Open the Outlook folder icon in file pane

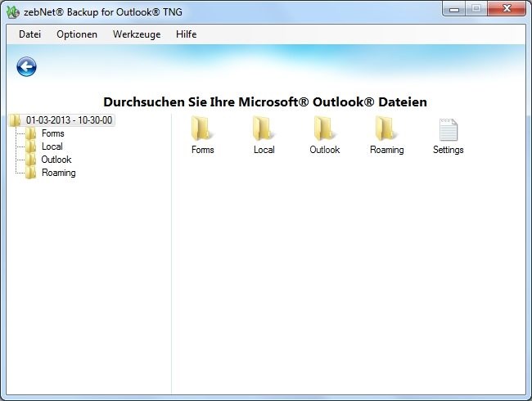[x=325, y=128]
